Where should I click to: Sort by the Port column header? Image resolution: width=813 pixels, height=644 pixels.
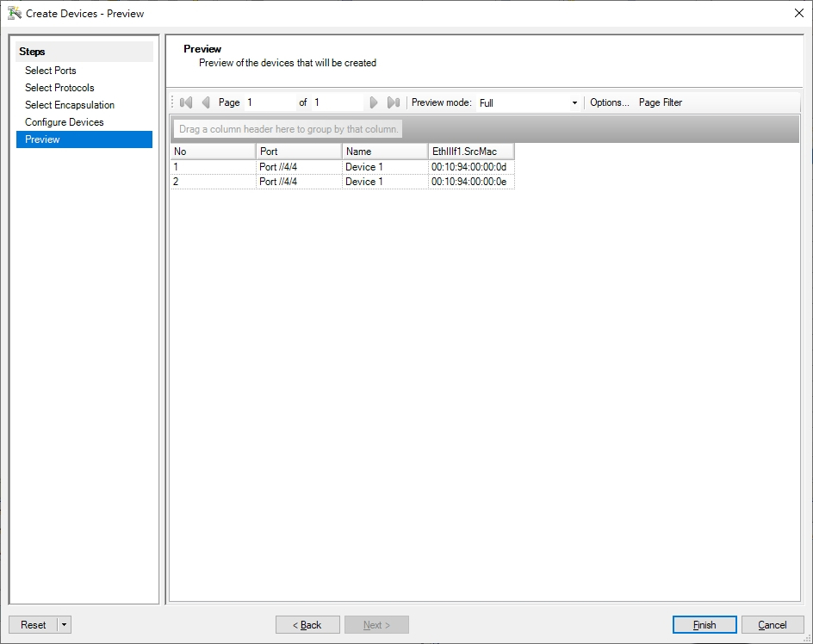pos(299,152)
